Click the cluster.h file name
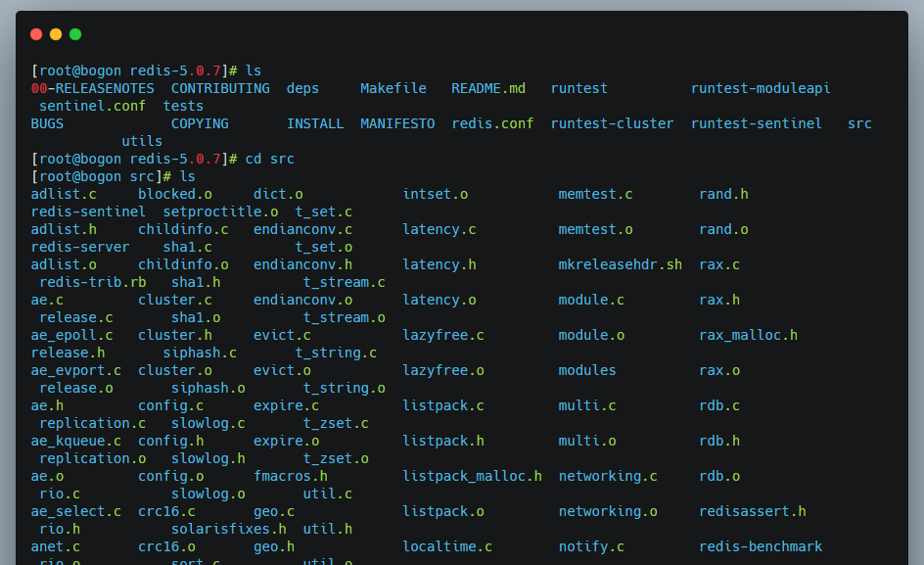 coord(175,335)
